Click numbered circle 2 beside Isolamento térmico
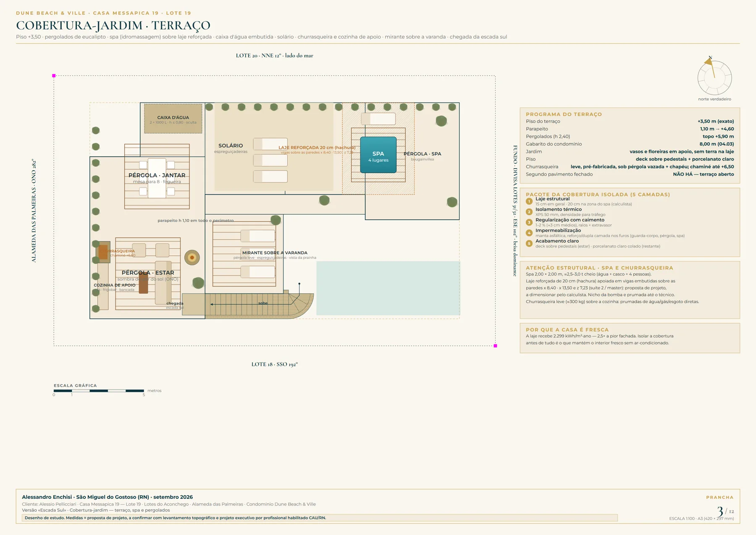Screen dimensions: 756x535 (529, 212)
